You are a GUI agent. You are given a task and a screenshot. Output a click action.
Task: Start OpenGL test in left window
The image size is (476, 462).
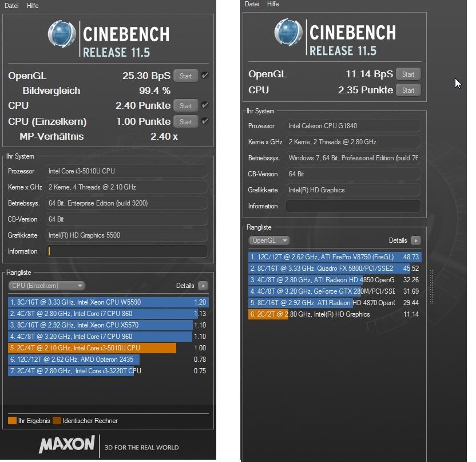(185, 76)
